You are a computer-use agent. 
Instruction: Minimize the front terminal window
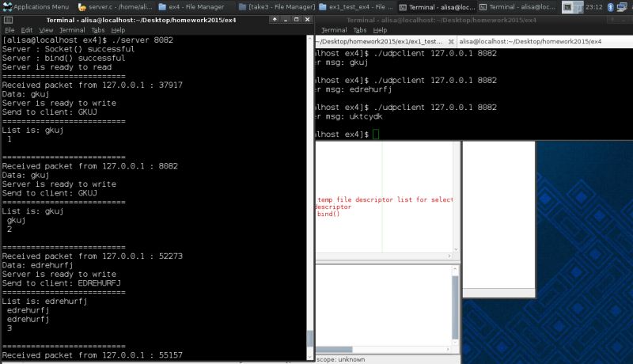point(286,19)
